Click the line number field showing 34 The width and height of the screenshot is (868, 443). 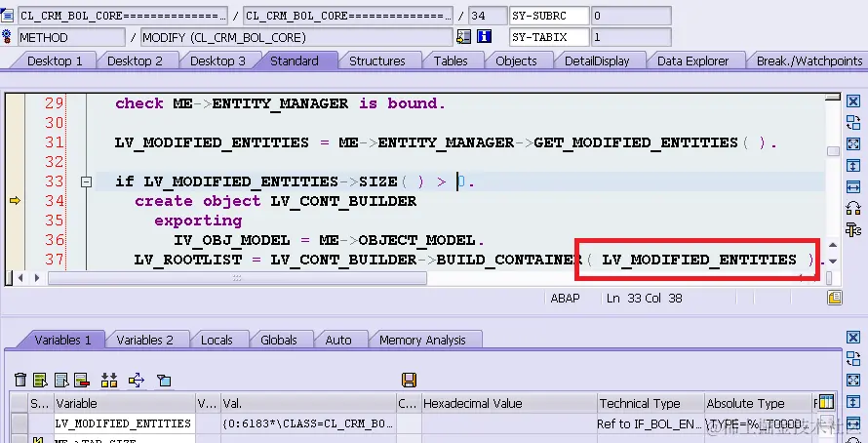coord(487,16)
